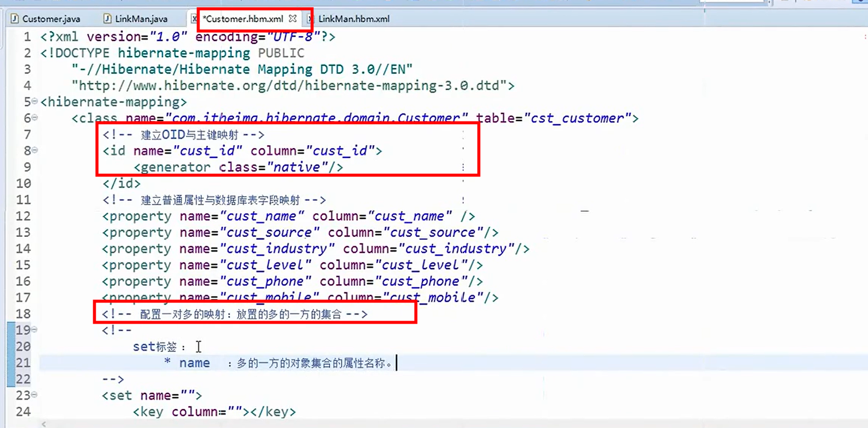Click the 配置一对多的映射 comment line

coord(235,314)
